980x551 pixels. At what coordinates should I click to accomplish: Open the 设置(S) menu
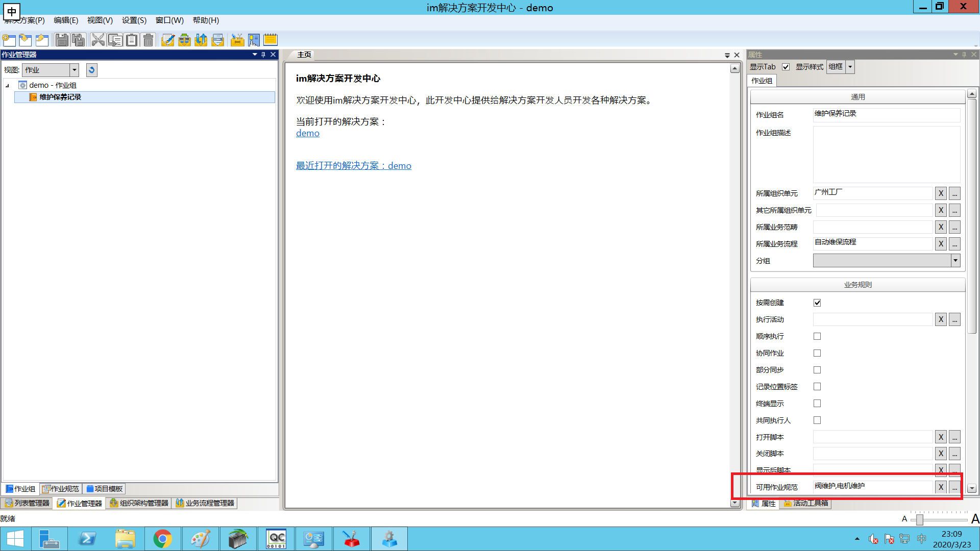134,20
